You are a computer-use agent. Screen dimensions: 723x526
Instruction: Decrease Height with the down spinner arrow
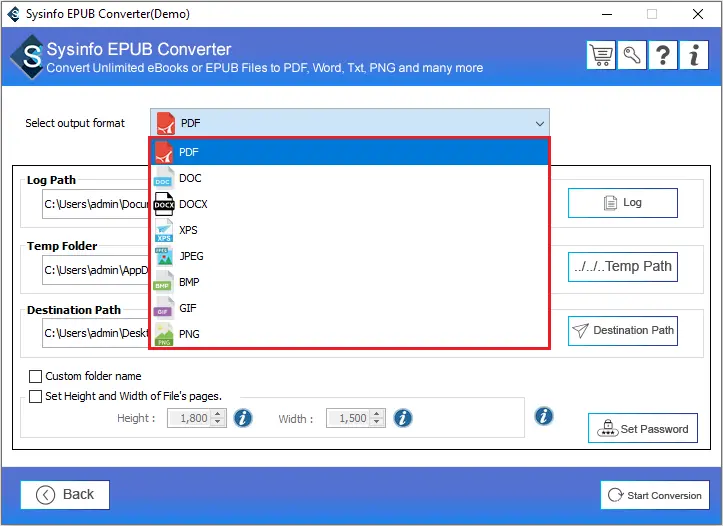pyautogui.click(x=218, y=422)
